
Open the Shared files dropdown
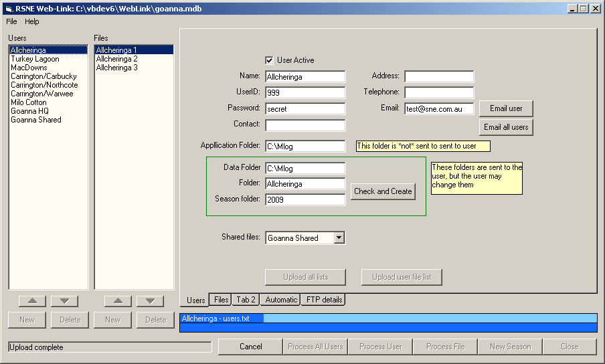point(339,238)
